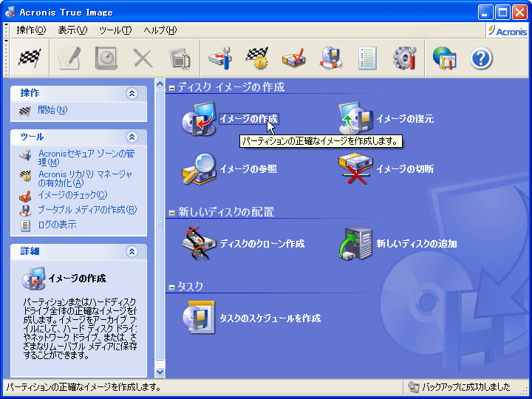Click the greyed-out clock schedule toolbar icon
The height and width of the screenshot is (399, 532).
[106, 58]
